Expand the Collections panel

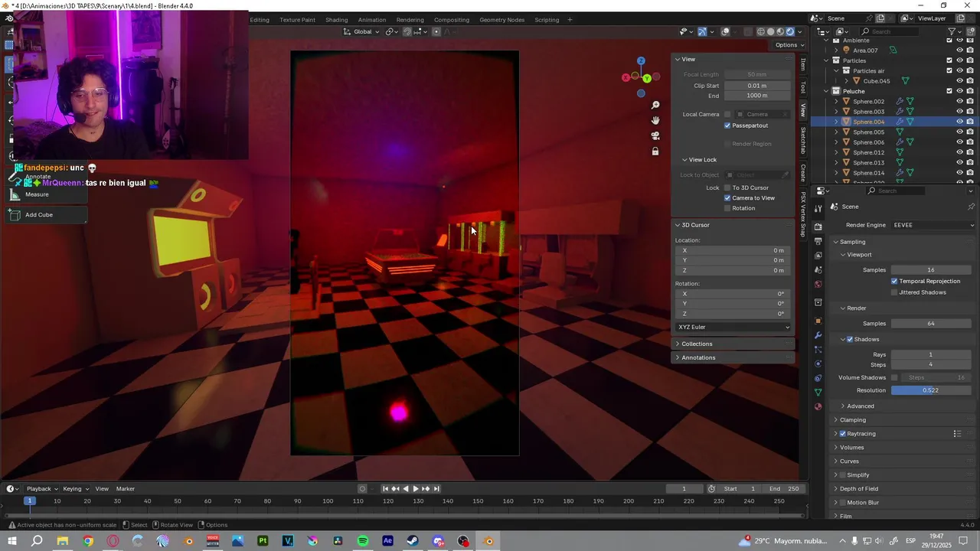coord(697,344)
